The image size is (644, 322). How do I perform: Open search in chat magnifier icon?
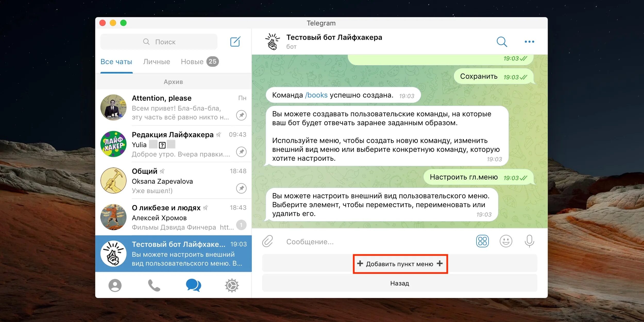coord(502,42)
